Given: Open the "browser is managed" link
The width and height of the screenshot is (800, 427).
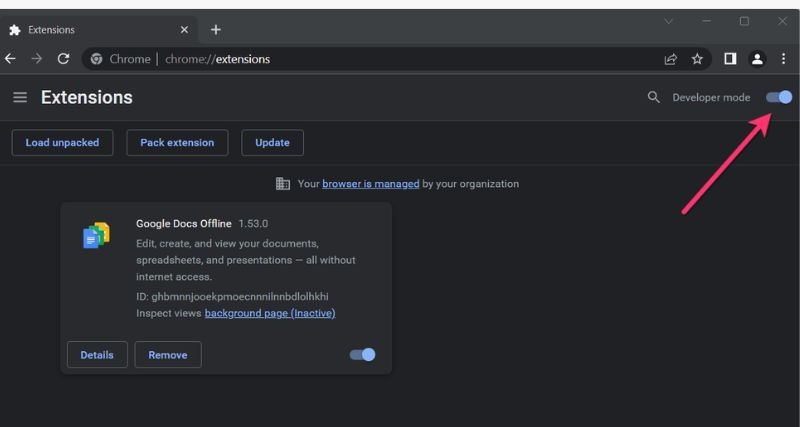Looking at the screenshot, I should pos(370,184).
